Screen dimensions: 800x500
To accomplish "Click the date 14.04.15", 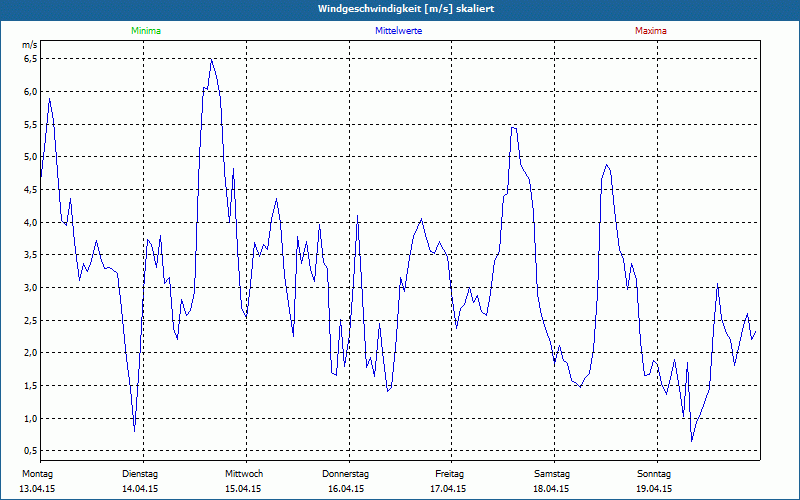I will [x=140, y=489].
